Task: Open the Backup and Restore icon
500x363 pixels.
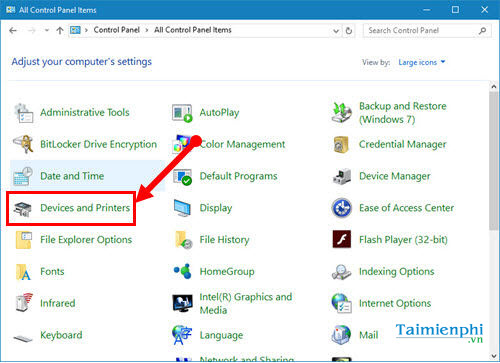Action: click(341, 113)
